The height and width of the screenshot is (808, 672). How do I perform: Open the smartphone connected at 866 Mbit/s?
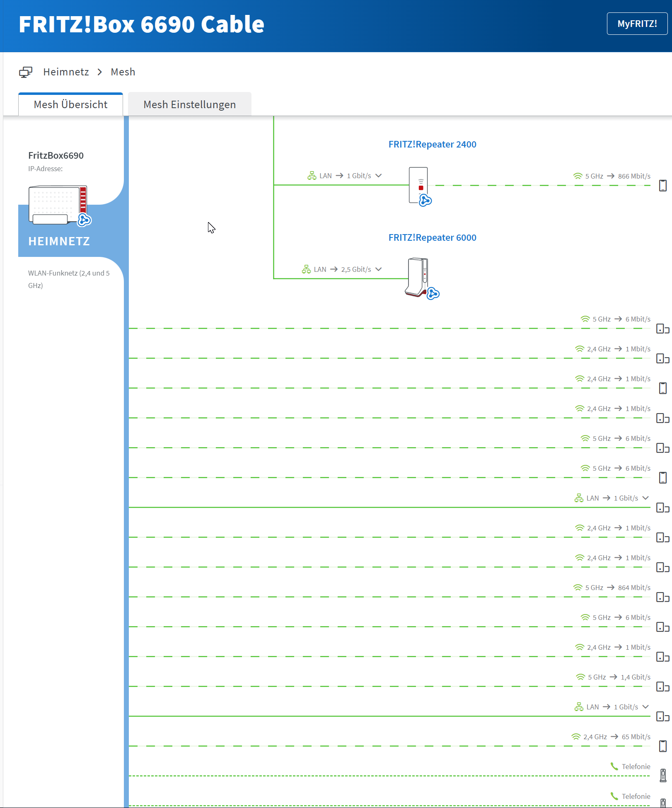(x=663, y=185)
